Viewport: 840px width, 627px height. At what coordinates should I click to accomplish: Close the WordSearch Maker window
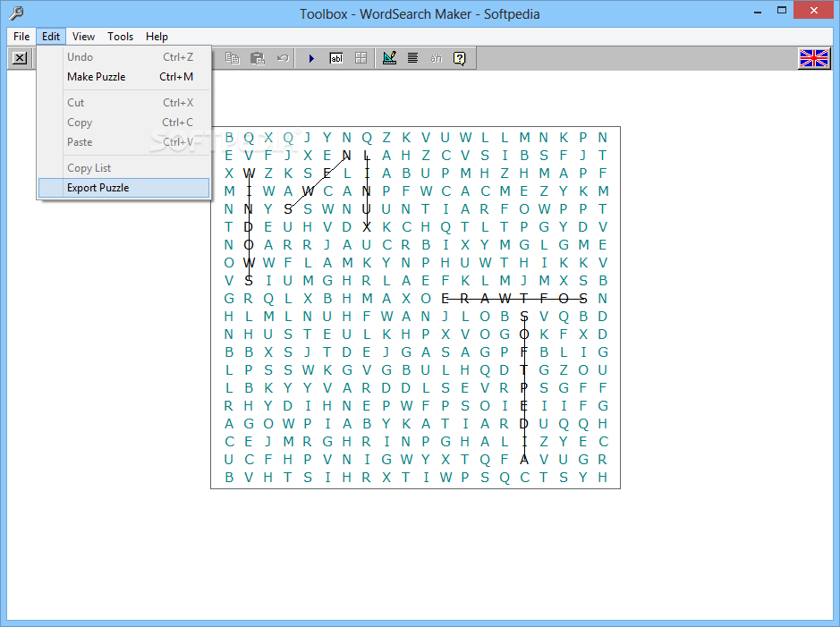coord(814,11)
